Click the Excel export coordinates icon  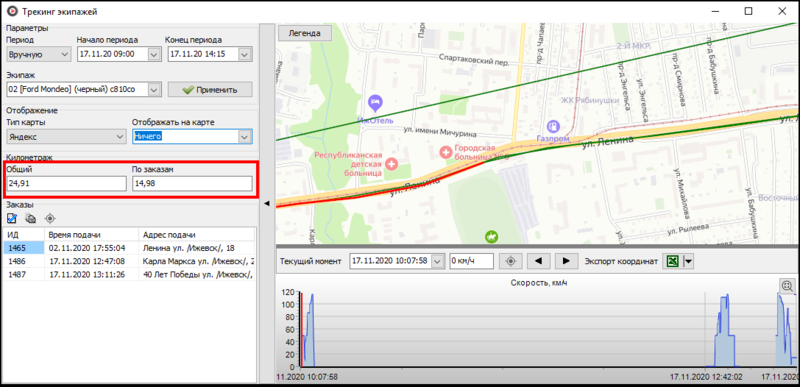(x=673, y=261)
